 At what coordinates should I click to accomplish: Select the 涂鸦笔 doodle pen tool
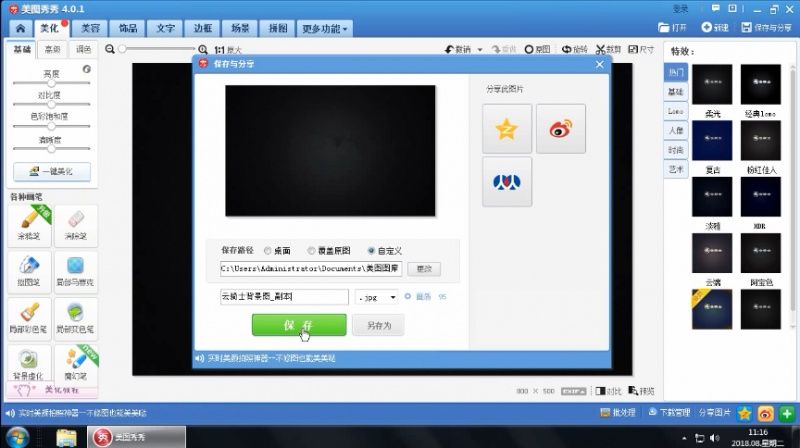pos(29,225)
